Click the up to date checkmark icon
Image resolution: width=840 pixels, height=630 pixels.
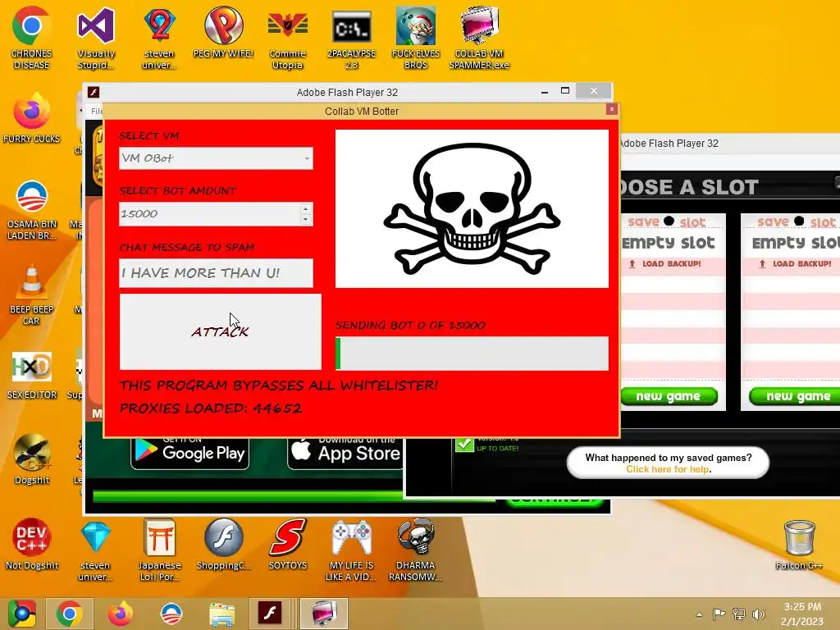pos(464,445)
